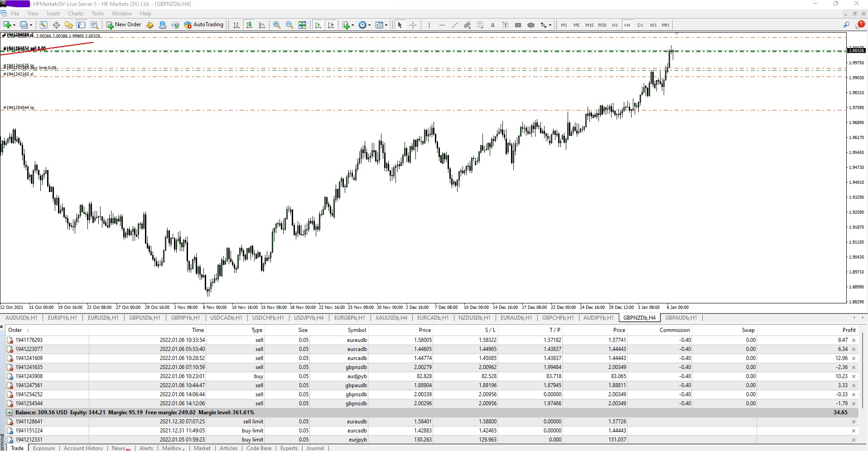
Task: Switch timeframe to D1
Action: tap(640, 25)
